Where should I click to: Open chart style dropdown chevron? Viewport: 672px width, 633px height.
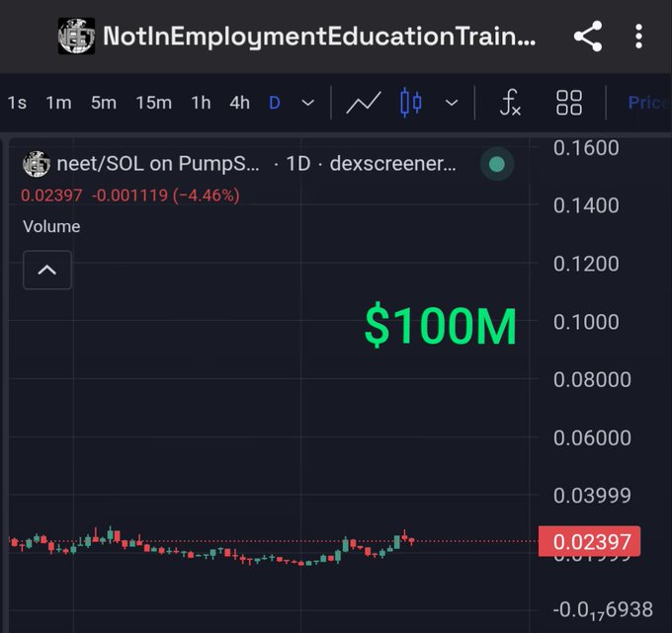[x=452, y=103]
